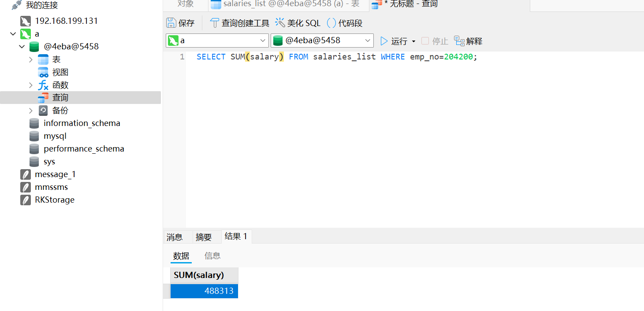Collapse the connection a node
This screenshot has width=644, height=311.
point(13,33)
